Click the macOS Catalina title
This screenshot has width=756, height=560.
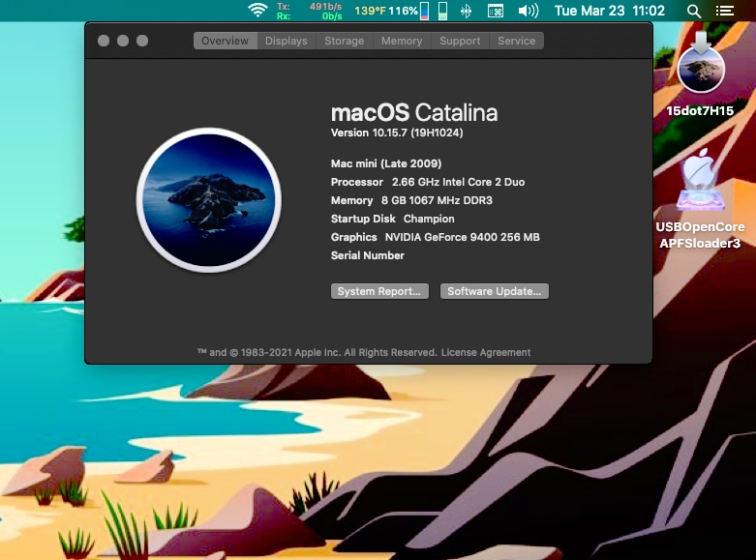(x=414, y=112)
